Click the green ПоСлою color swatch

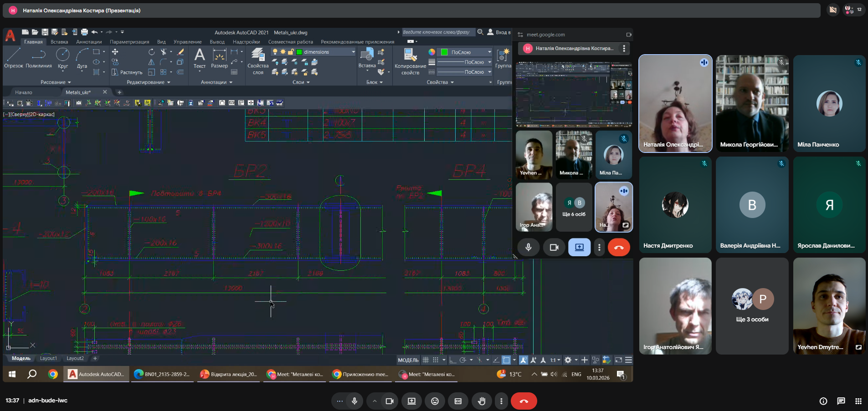click(444, 52)
